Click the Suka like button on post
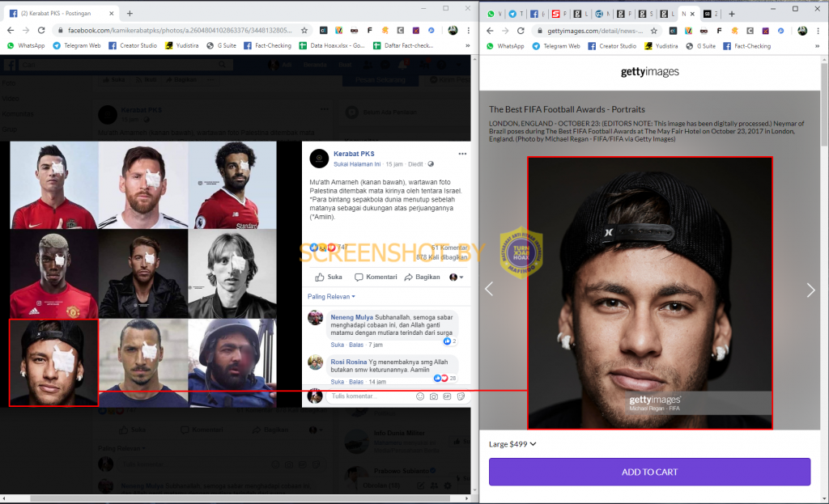This screenshot has height=504, width=829. [329, 277]
